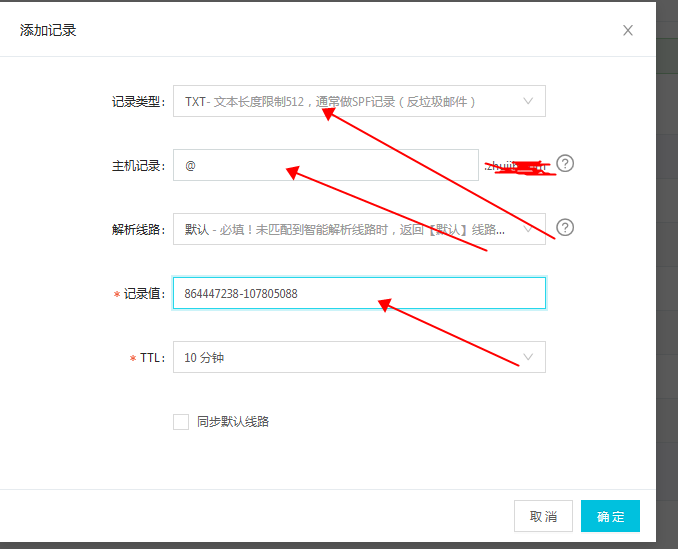Enable the 同步默认线路 checkbox

[181, 422]
